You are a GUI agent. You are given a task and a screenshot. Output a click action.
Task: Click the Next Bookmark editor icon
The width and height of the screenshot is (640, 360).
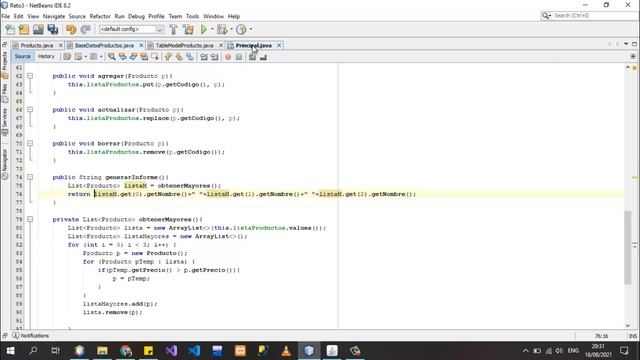(179, 57)
